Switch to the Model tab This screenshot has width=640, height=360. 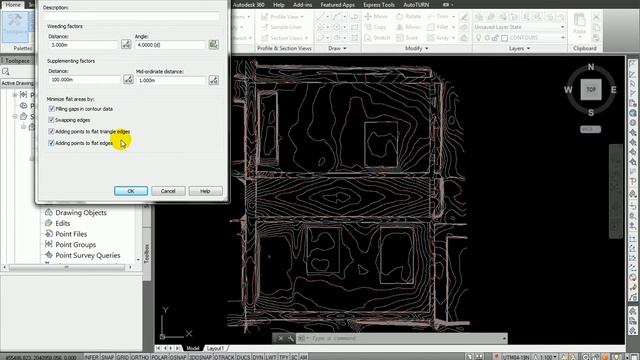tap(192, 348)
